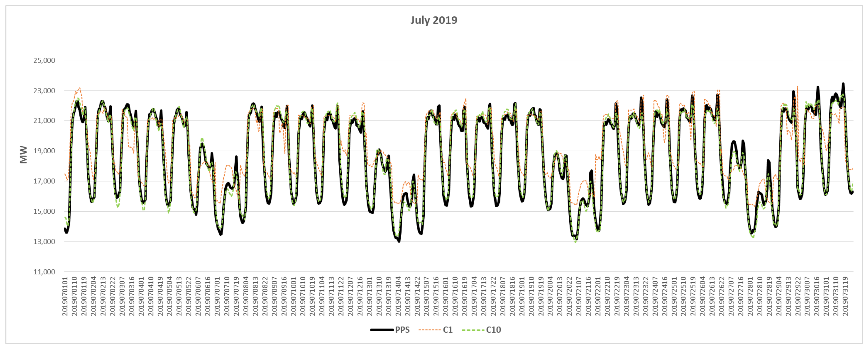Click the 21,000 y-axis tick label
The height and width of the screenshot is (349, 868).
point(44,121)
